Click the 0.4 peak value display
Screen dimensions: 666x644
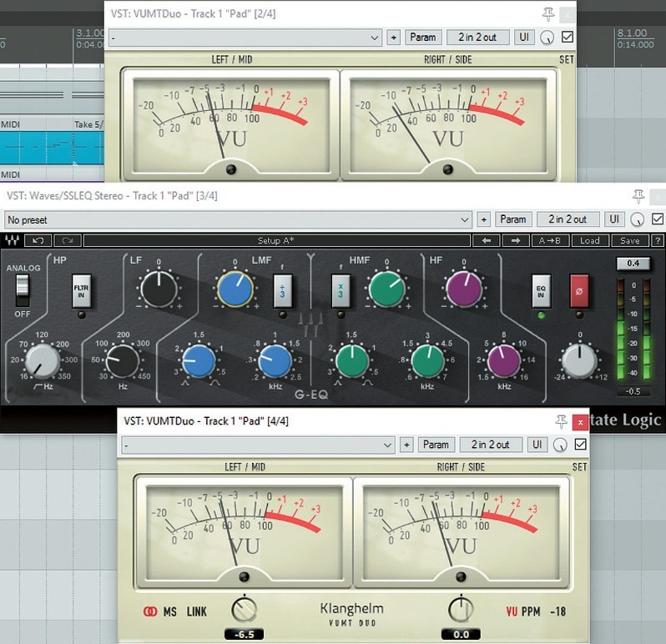pyautogui.click(x=633, y=264)
